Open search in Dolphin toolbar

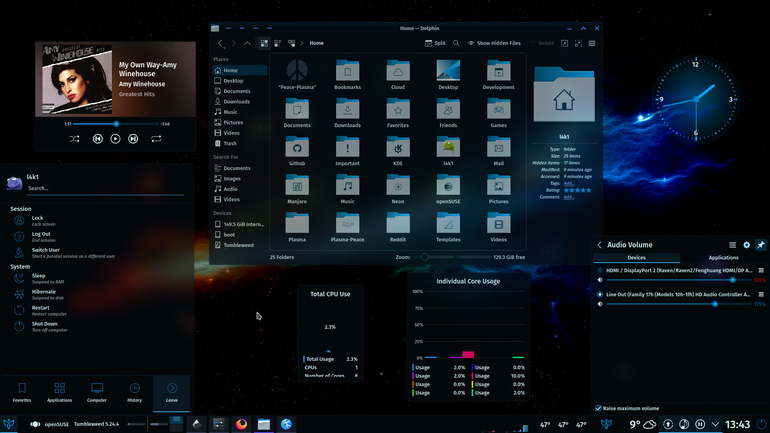[456, 43]
